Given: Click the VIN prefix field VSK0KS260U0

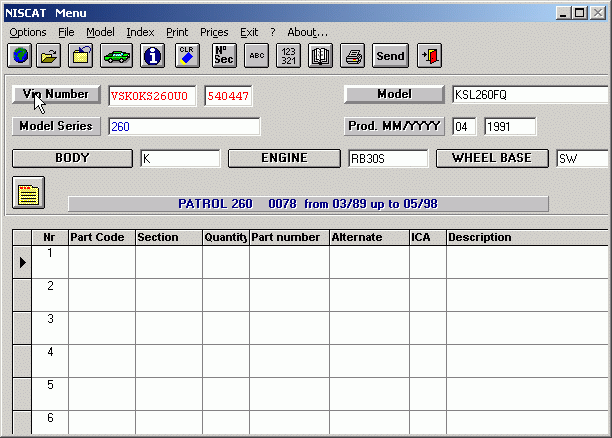Looking at the screenshot, I should (x=152, y=96).
